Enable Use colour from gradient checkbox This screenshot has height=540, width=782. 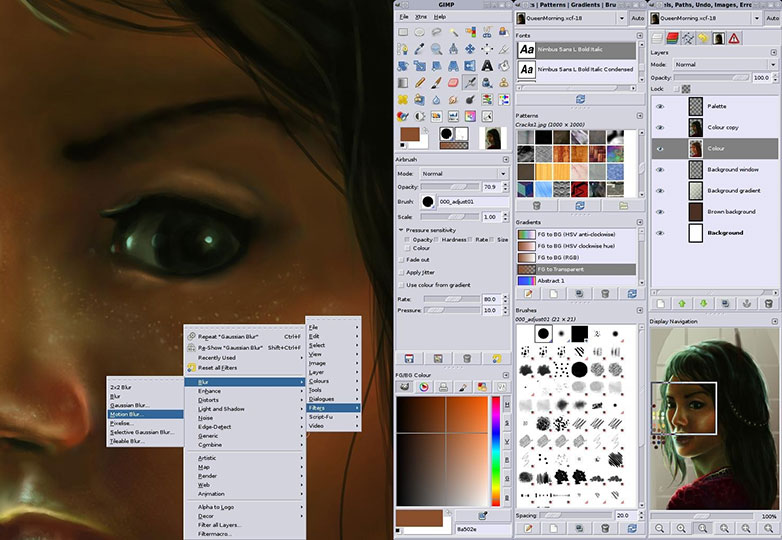[x=401, y=285]
